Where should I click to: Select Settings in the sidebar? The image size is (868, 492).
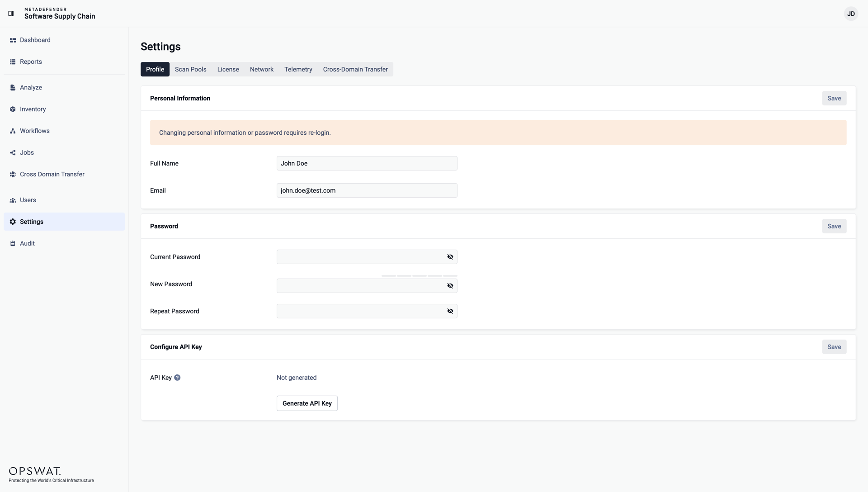click(x=64, y=222)
